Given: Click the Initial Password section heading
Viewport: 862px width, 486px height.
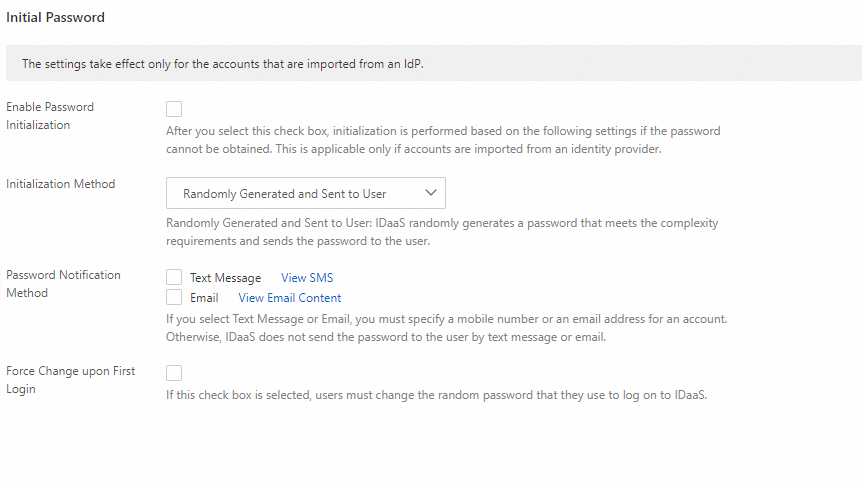Looking at the screenshot, I should pyautogui.click(x=55, y=17).
